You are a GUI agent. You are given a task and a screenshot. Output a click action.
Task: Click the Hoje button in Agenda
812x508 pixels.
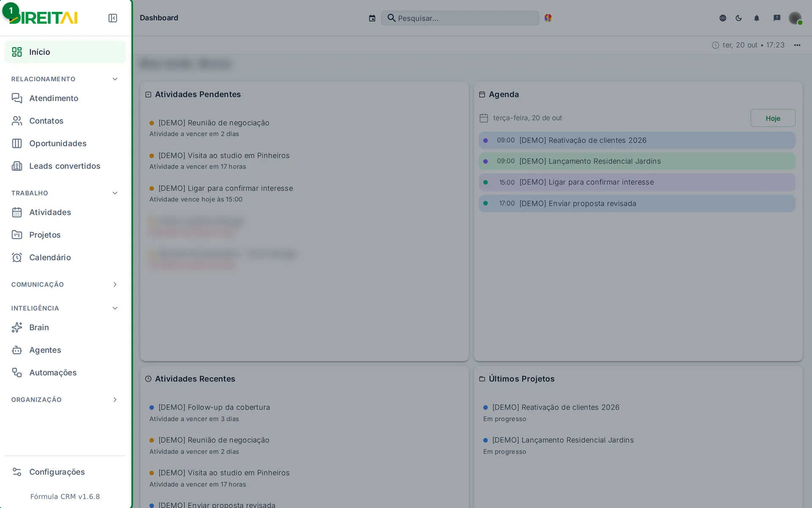point(773,118)
